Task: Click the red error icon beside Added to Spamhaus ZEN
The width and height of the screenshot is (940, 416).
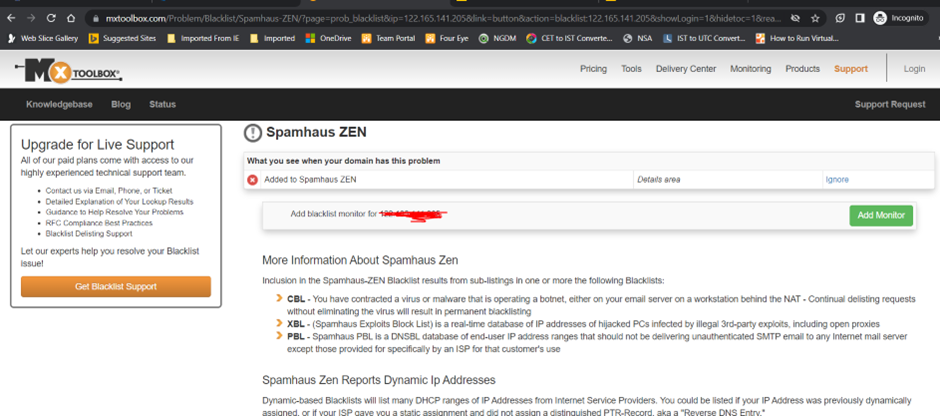Action: (x=252, y=179)
